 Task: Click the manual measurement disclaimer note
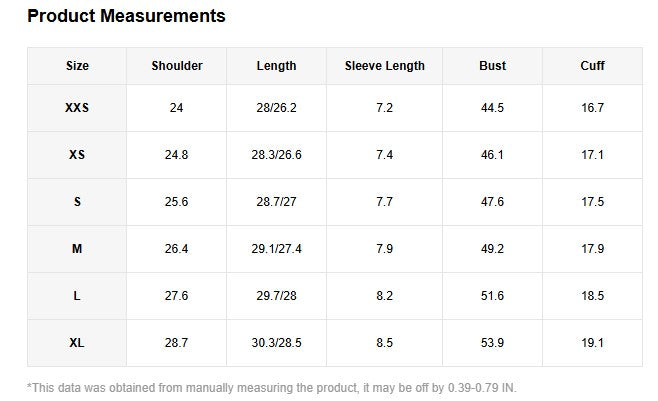pos(272,387)
